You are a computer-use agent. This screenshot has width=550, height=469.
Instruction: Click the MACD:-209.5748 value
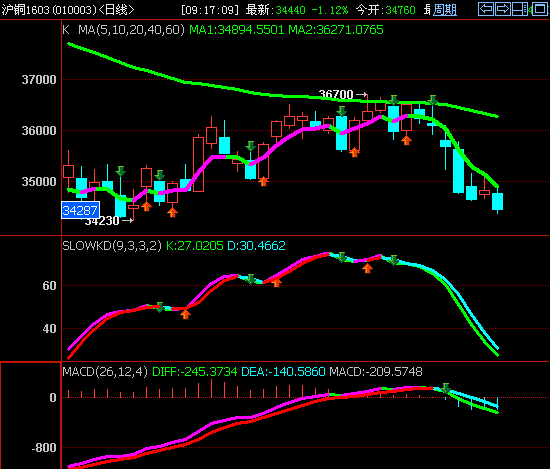pos(376,371)
